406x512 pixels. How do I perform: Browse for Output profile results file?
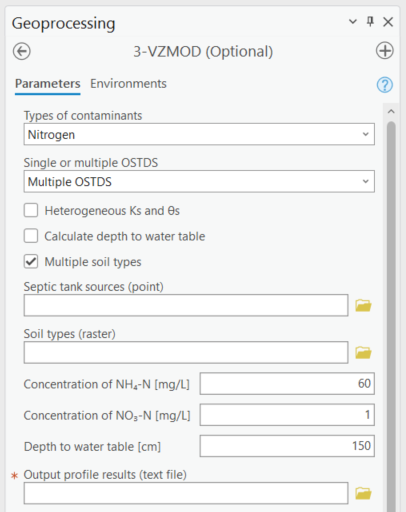click(x=363, y=493)
